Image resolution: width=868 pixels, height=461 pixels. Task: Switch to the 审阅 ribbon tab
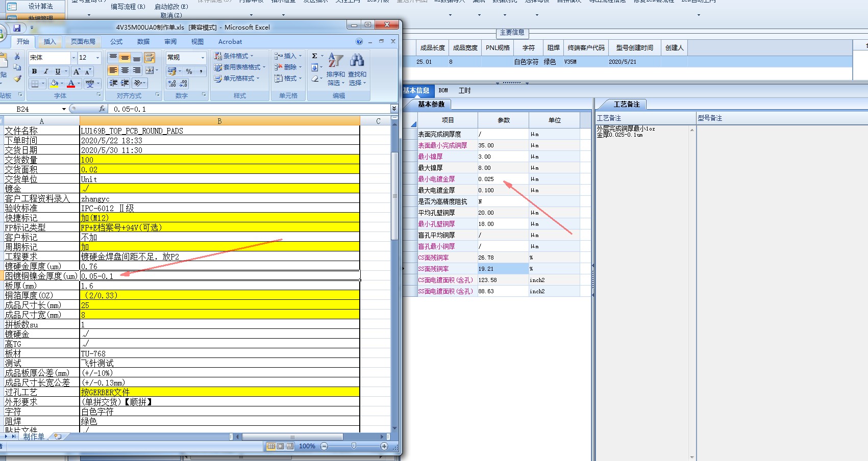coord(170,42)
